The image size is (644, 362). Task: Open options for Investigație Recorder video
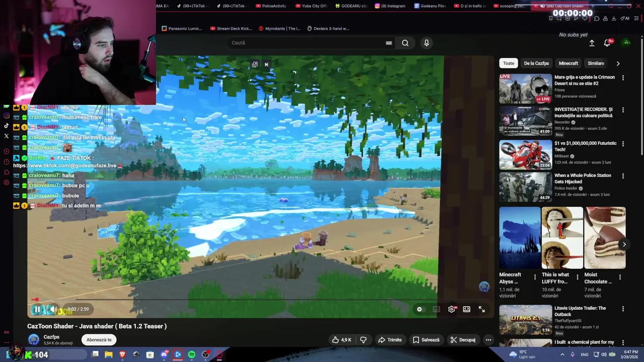point(623,110)
